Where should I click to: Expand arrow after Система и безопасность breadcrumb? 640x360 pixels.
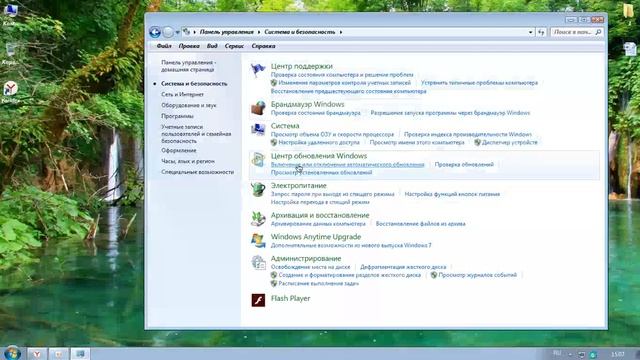(341, 32)
